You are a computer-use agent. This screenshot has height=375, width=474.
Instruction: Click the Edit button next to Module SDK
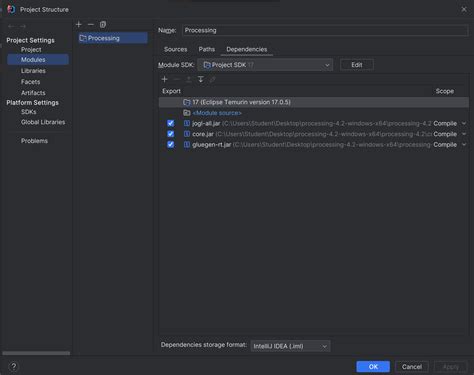click(357, 65)
